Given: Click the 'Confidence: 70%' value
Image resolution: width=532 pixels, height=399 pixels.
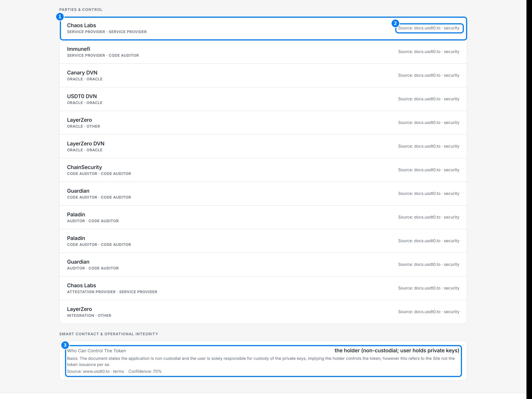Looking at the screenshot, I should [145, 371].
